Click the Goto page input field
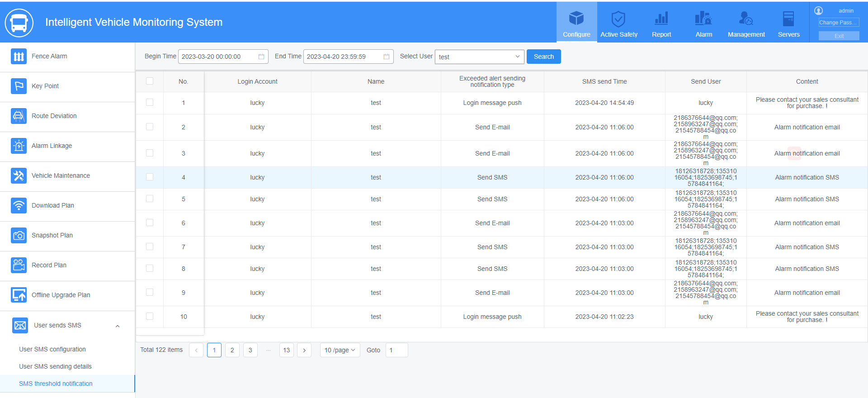 click(x=397, y=350)
